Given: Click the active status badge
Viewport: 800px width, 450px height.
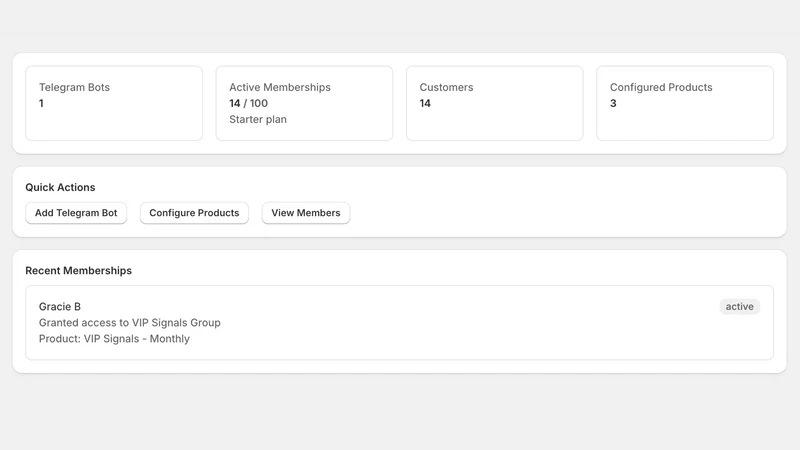Looking at the screenshot, I should tap(739, 307).
